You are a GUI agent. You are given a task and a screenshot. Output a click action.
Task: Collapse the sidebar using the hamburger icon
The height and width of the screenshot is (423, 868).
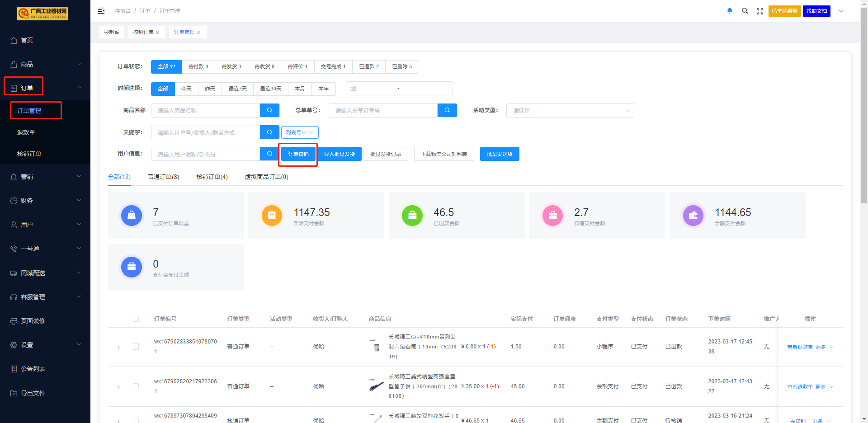[x=101, y=11]
